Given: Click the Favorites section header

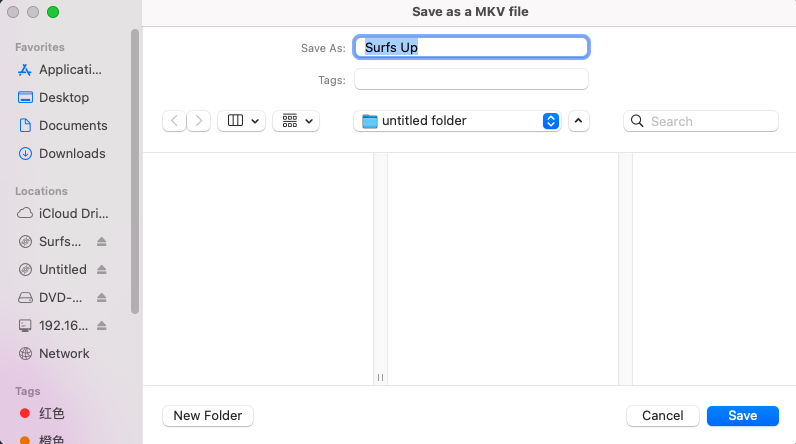Looking at the screenshot, I should tap(40, 47).
